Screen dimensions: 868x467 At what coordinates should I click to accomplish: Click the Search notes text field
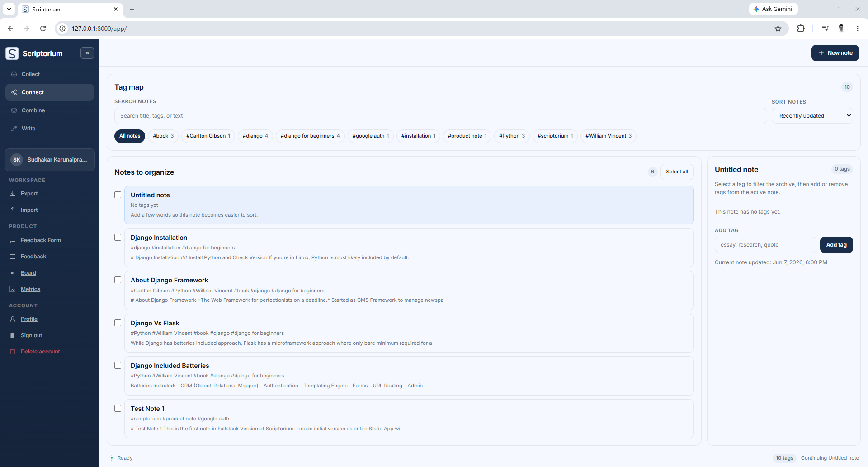(440, 116)
